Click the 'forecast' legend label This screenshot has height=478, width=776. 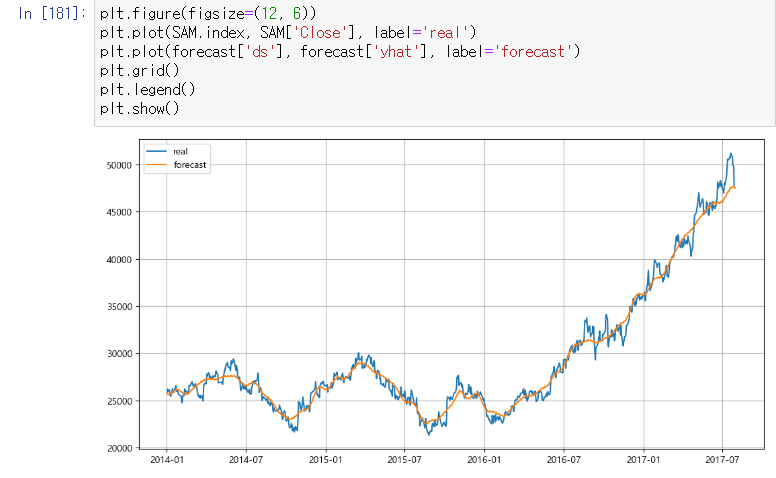pos(190,165)
